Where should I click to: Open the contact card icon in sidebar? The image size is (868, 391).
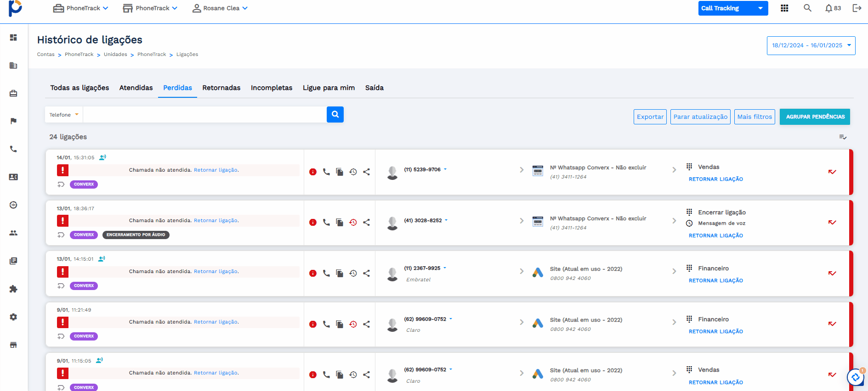click(13, 177)
